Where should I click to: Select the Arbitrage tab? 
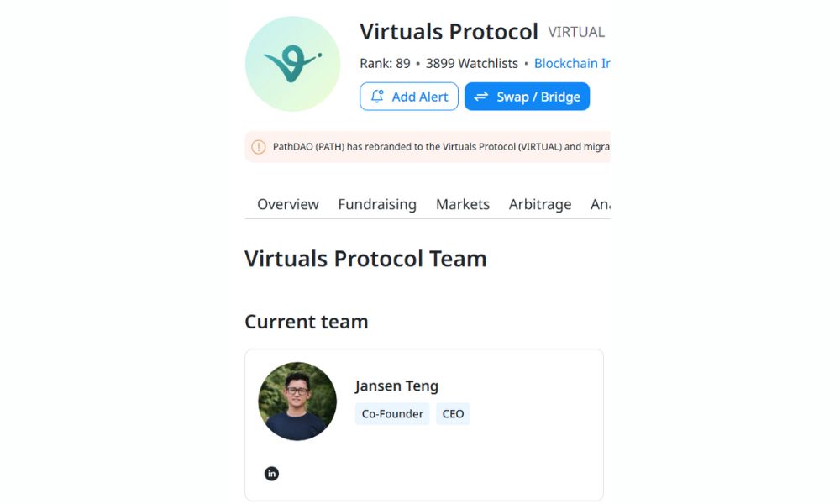(540, 204)
